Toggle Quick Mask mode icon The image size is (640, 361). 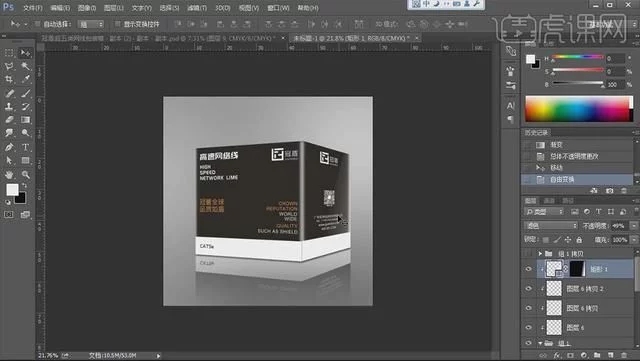tap(9, 214)
